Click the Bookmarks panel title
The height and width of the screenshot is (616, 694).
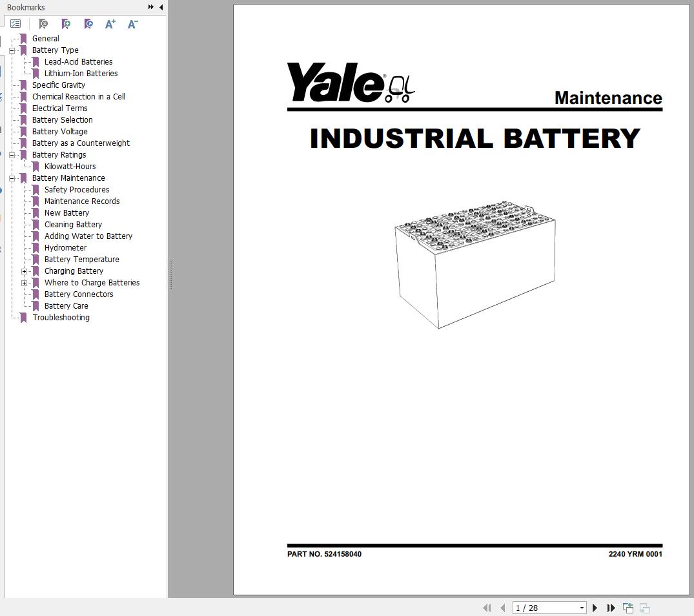pyautogui.click(x=26, y=7)
